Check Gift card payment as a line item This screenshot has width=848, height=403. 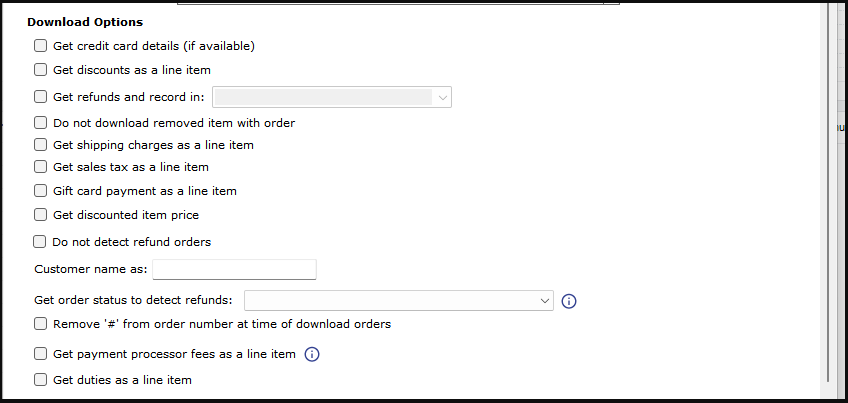point(41,191)
